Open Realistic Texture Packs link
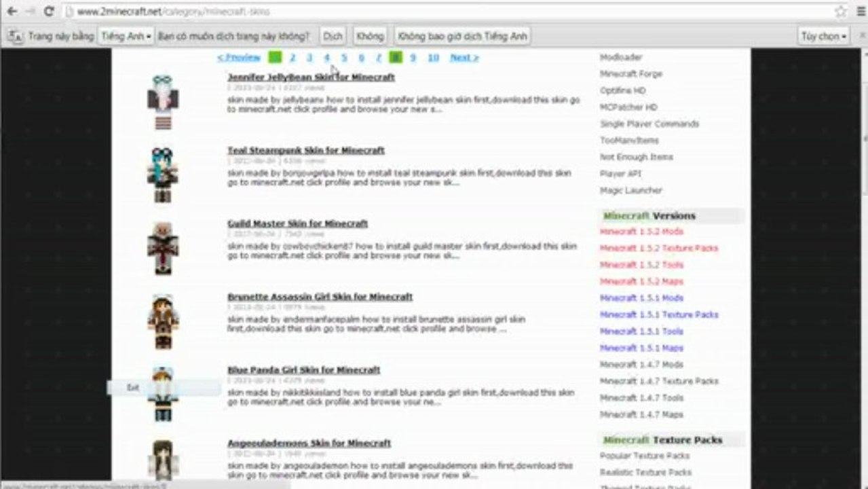The height and width of the screenshot is (489, 868). coord(646,472)
